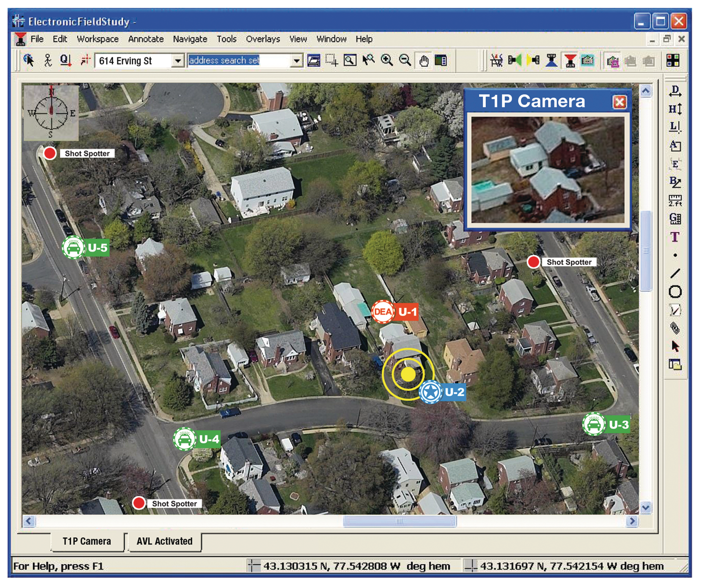Select the line drawing tool
Viewport: 706px width, 588px height.
[x=675, y=273]
